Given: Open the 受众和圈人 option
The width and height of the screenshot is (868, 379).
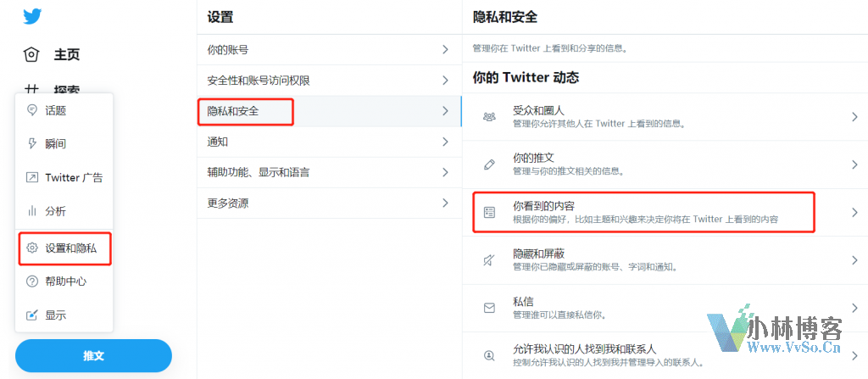Looking at the screenshot, I should (x=665, y=116).
